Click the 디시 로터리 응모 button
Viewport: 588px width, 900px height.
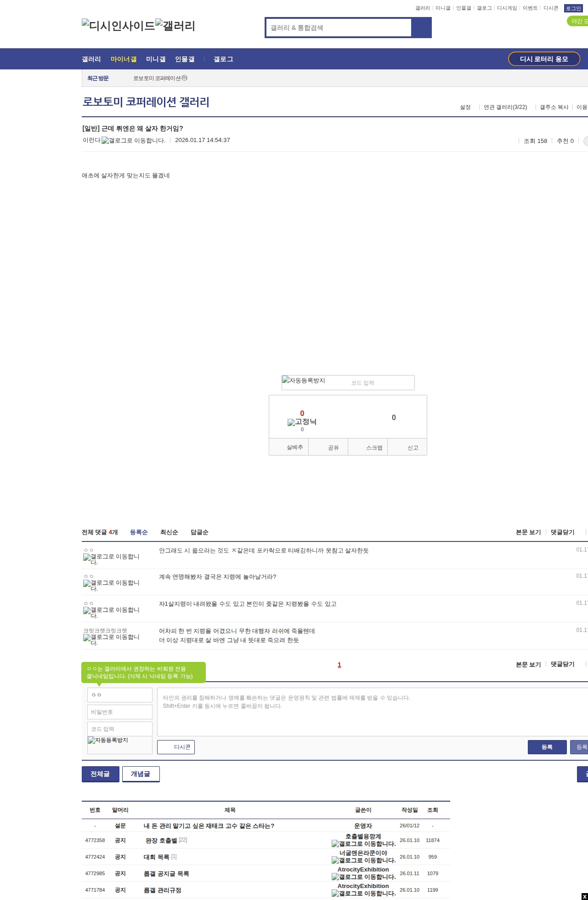pos(544,59)
